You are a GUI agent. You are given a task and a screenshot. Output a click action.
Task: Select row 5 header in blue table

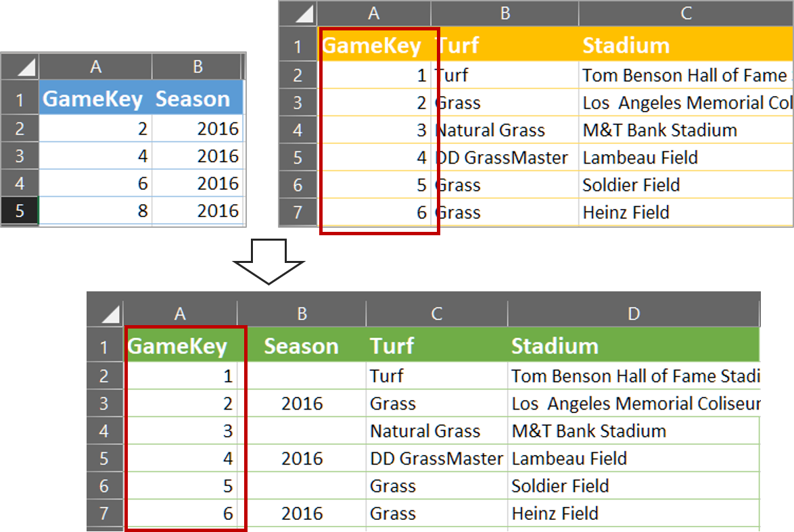(x=19, y=211)
